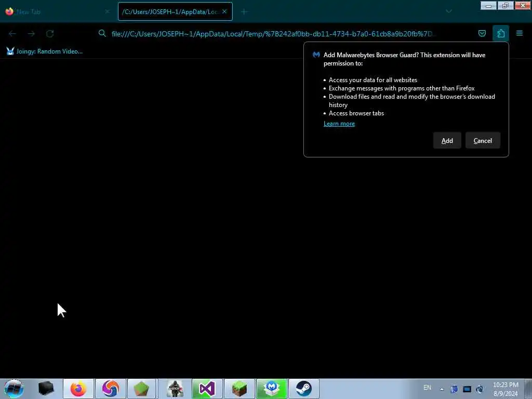Go back to previous page
This screenshot has width=532, height=399.
(x=12, y=34)
